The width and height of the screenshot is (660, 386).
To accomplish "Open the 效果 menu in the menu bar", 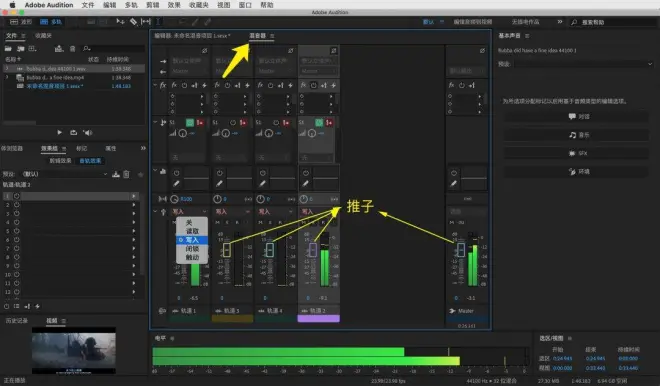I will pyautogui.click(x=174, y=5).
